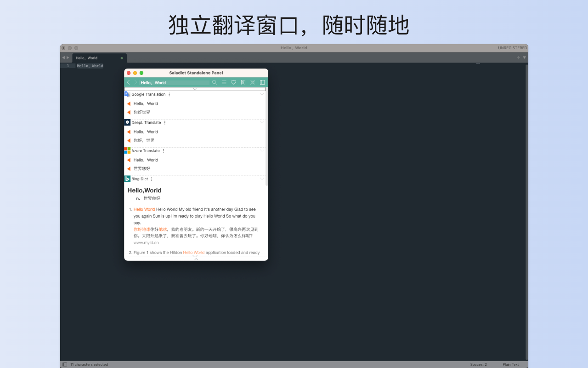The height and width of the screenshot is (368, 588).
Task: Select the search magnifier icon in the panel toolbar
Action: coord(215,82)
